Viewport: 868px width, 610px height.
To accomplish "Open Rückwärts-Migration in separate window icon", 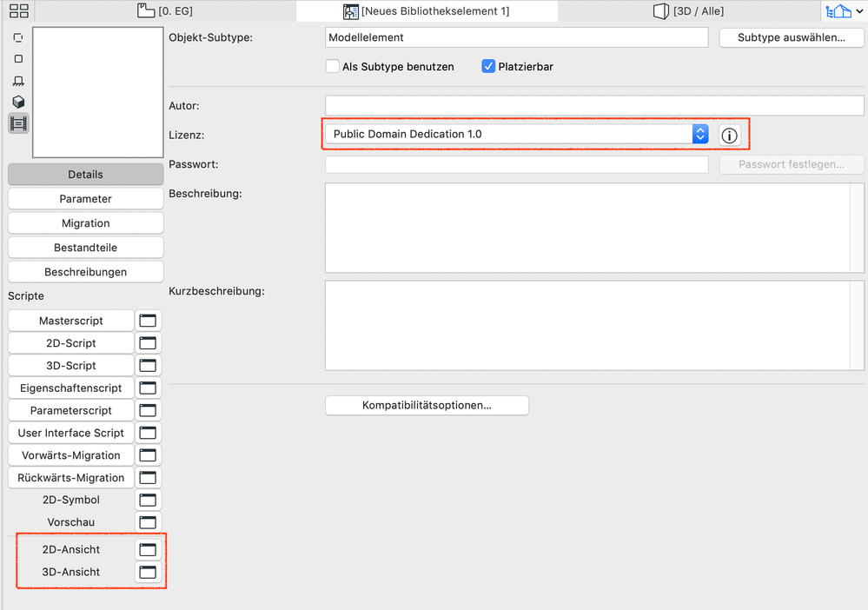I will 148,478.
